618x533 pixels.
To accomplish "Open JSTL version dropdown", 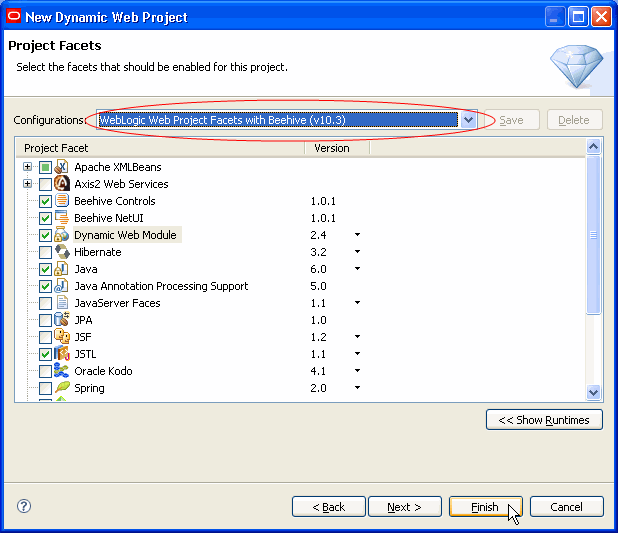I will click(x=357, y=354).
